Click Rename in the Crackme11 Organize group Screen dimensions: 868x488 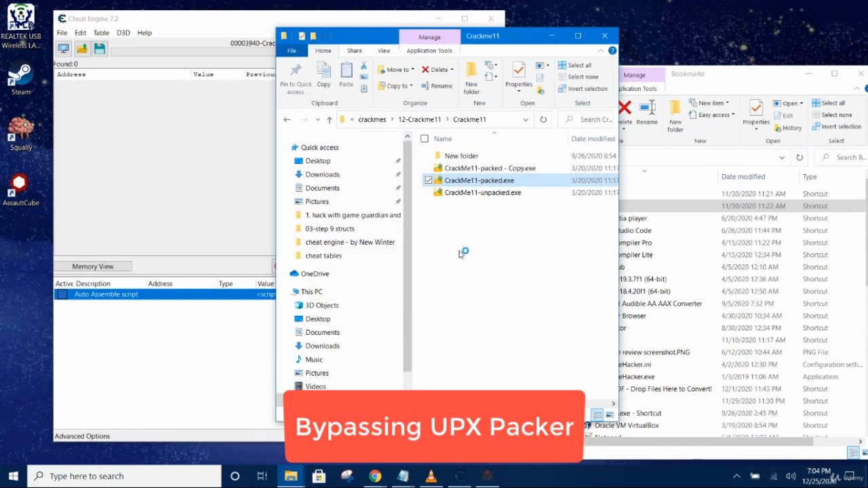[x=437, y=86]
